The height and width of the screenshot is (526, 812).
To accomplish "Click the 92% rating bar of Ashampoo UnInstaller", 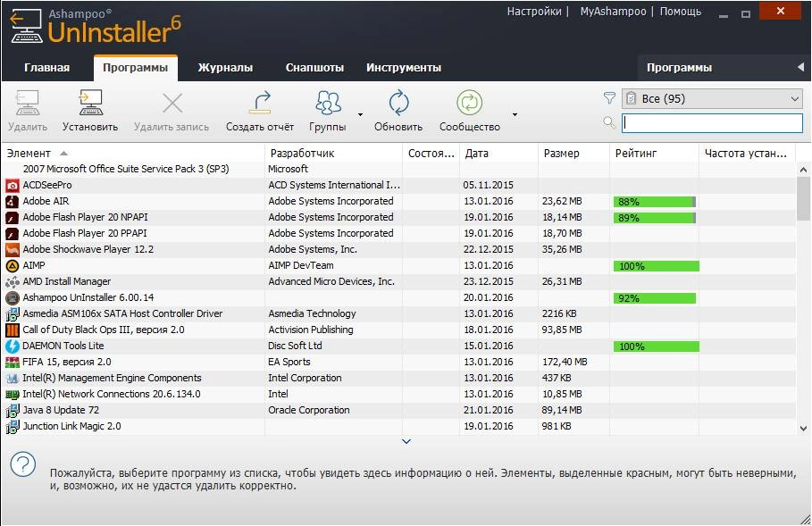I will pos(655,298).
